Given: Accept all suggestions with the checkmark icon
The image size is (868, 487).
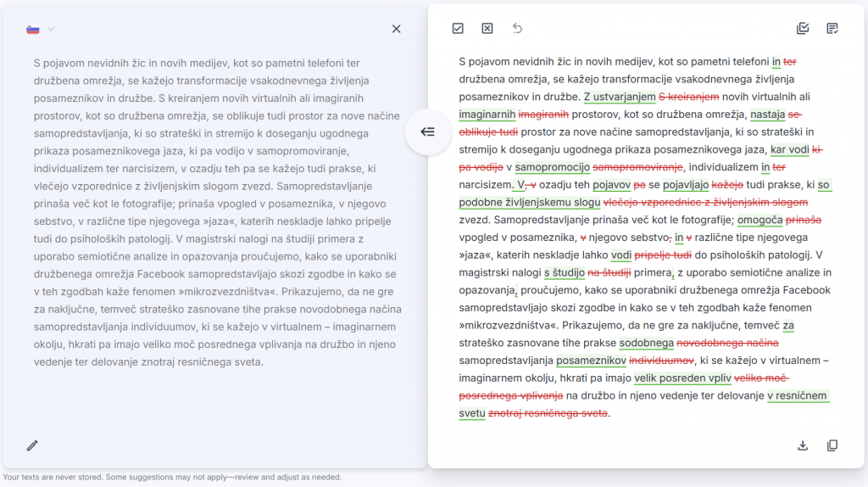Looking at the screenshot, I should click(458, 29).
